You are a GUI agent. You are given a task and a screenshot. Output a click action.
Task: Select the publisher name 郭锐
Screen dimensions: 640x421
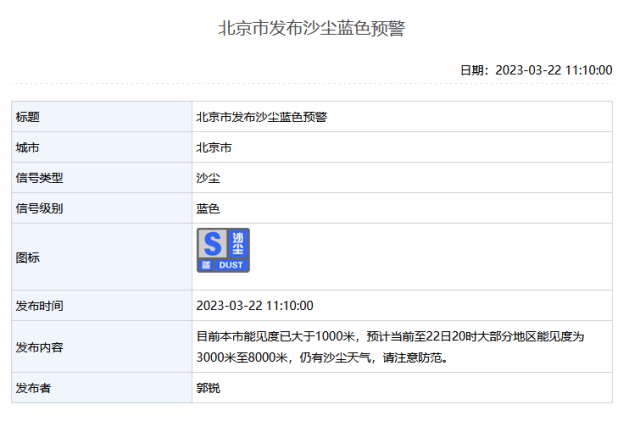coord(208,387)
